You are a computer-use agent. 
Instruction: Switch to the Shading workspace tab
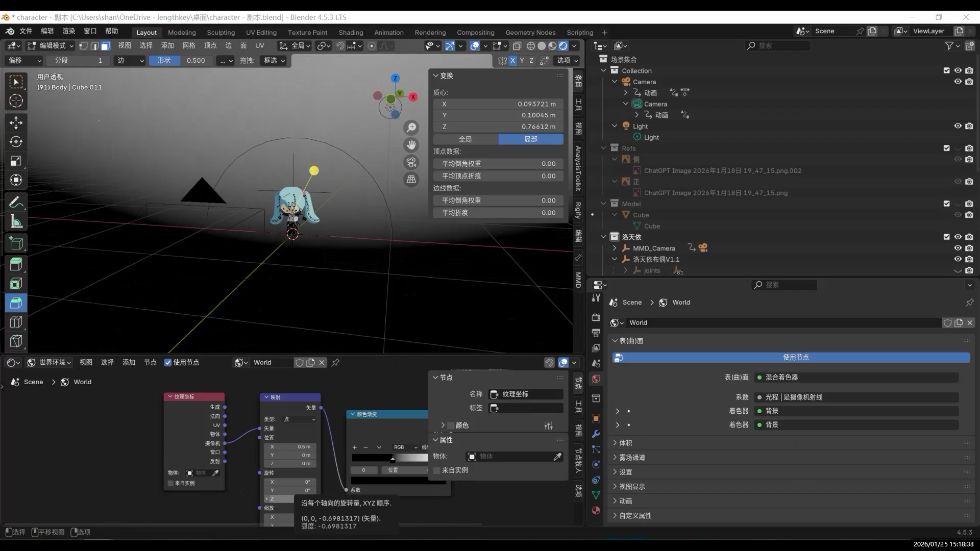coord(351,32)
